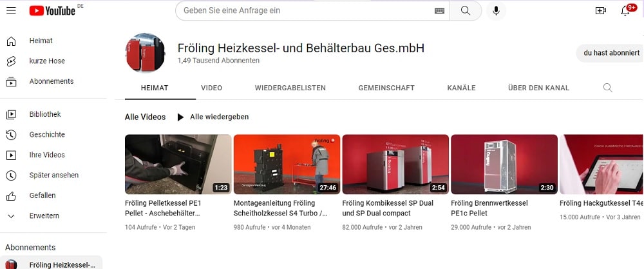Open the Später ansehen sidebar entry
The height and width of the screenshot is (269, 644).
coord(53,175)
